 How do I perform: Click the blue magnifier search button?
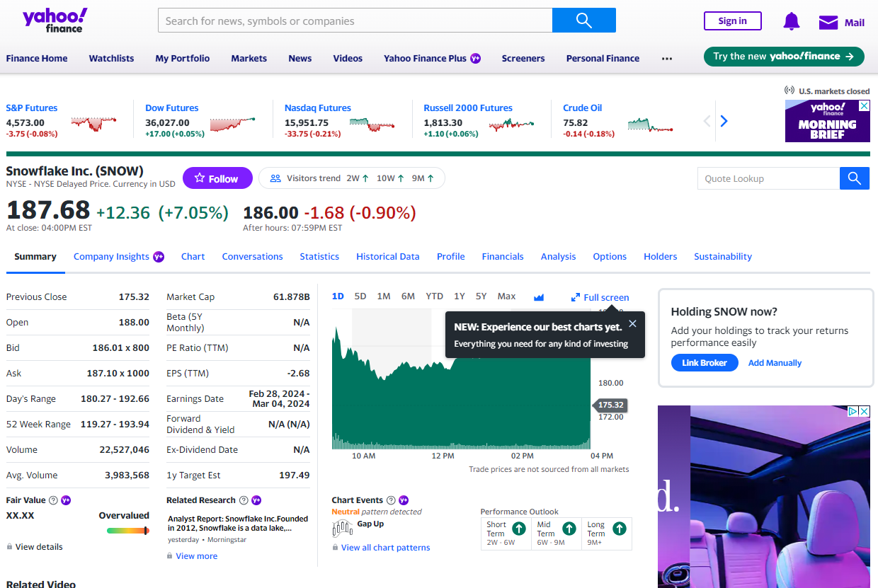click(583, 21)
